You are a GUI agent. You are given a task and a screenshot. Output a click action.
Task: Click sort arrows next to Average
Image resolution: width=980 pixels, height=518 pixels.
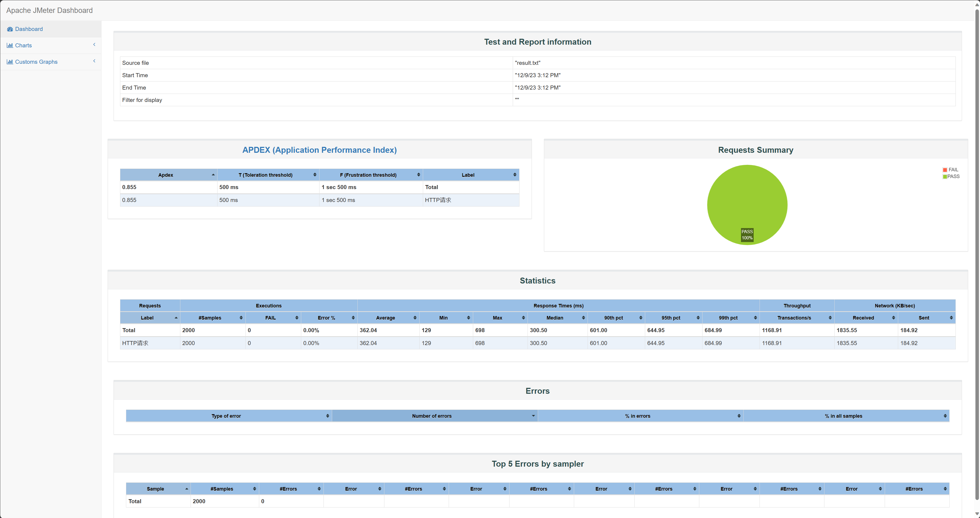[x=415, y=318]
